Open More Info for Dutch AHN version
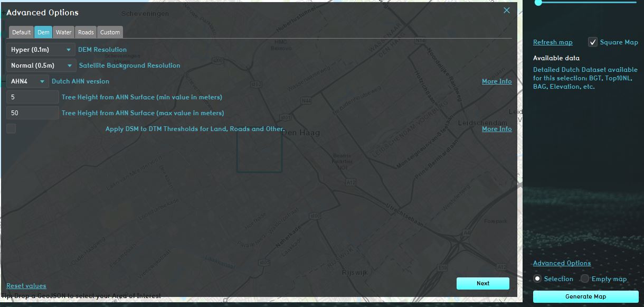The width and height of the screenshot is (644, 307). [x=496, y=81]
